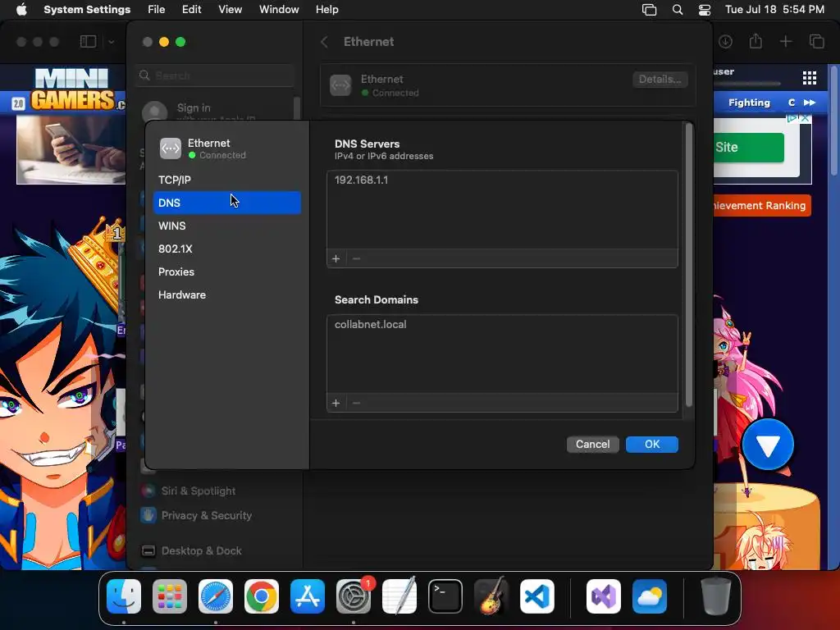Click the date and time in menu bar
This screenshot has width=840, height=630.
point(774,10)
